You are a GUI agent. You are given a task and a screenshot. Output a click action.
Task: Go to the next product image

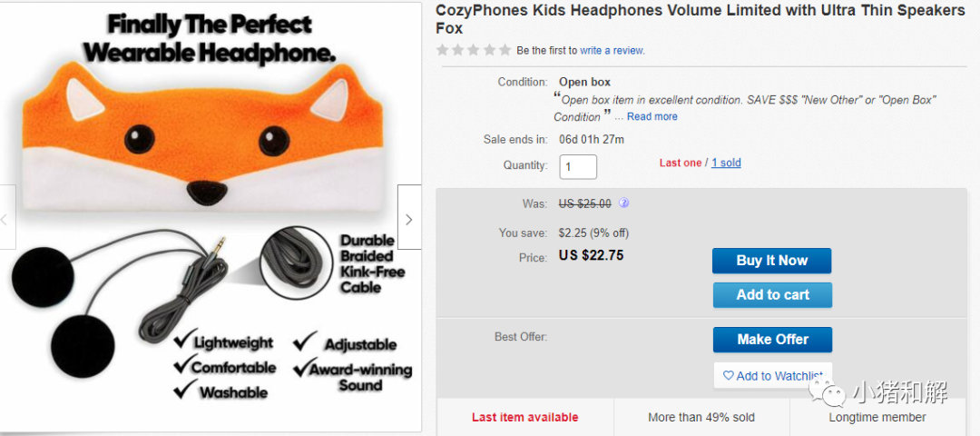pos(409,219)
